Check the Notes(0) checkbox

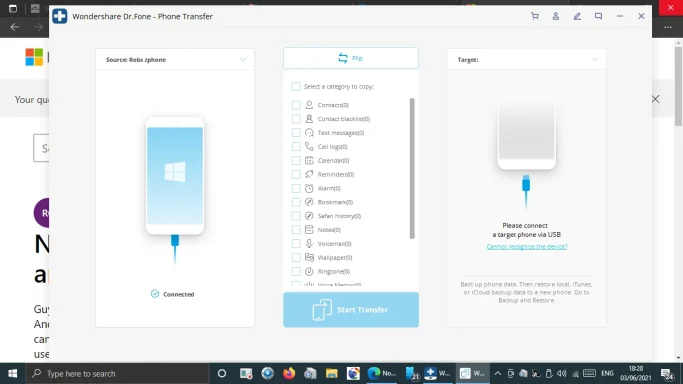pos(296,230)
